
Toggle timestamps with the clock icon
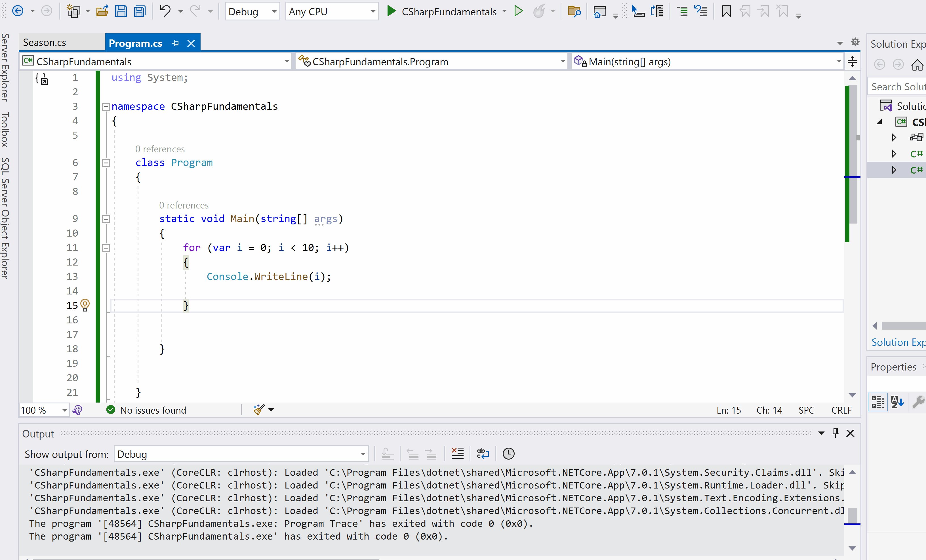click(508, 454)
